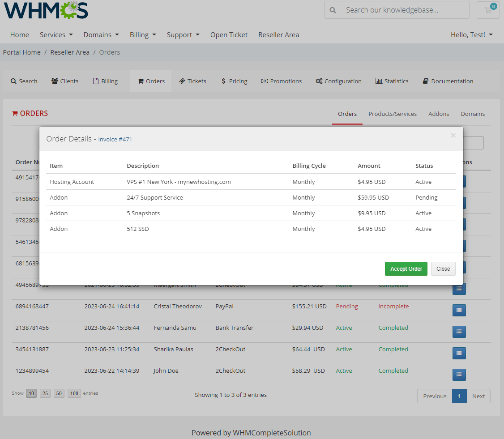The height and width of the screenshot is (439, 504).
Task: Click the WHMCS logo
Action: (46, 10)
